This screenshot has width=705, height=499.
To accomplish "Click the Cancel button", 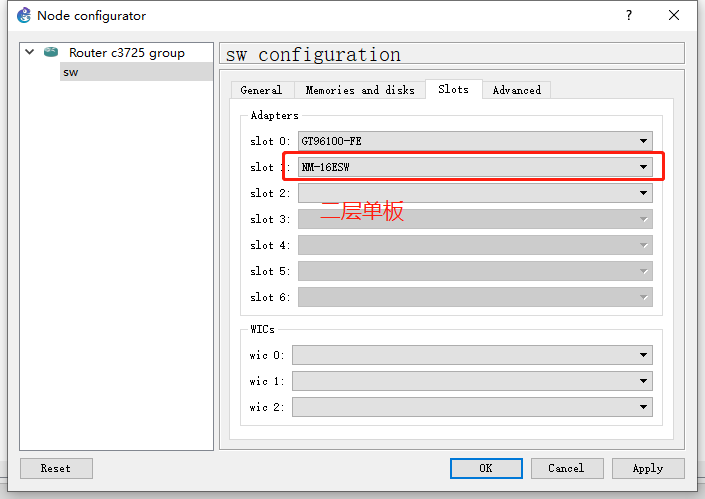I will pos(565,468).
